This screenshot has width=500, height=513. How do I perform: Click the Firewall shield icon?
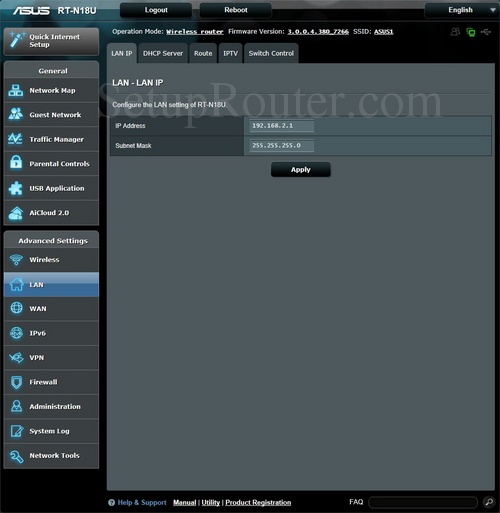coord(16,382)
